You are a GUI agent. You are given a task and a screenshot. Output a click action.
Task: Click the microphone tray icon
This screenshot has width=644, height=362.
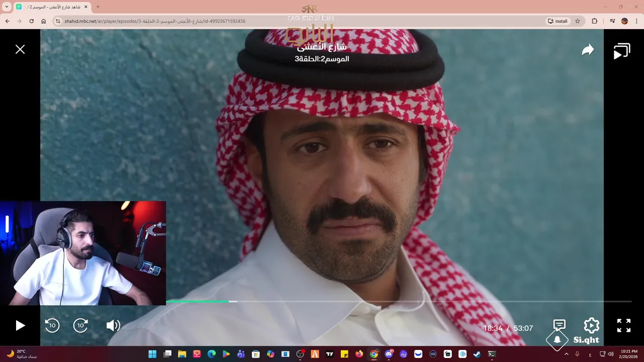[577, 354]
